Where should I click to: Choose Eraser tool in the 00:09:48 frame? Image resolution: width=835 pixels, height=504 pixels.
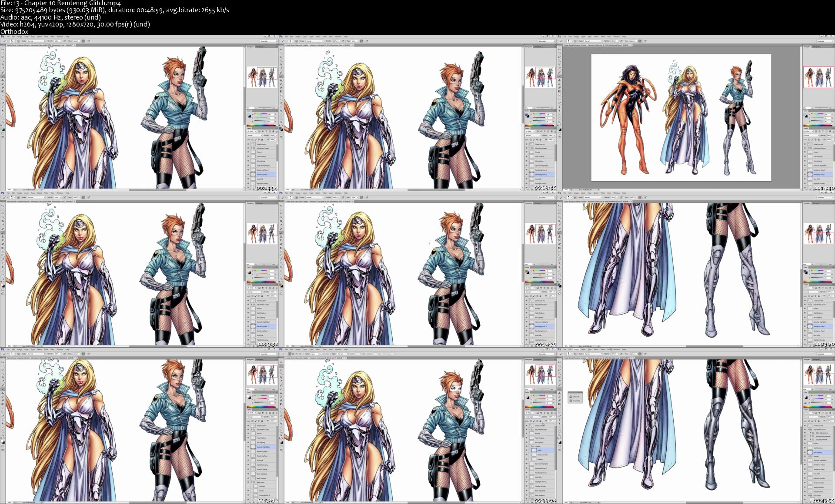[x=281, y=87]
